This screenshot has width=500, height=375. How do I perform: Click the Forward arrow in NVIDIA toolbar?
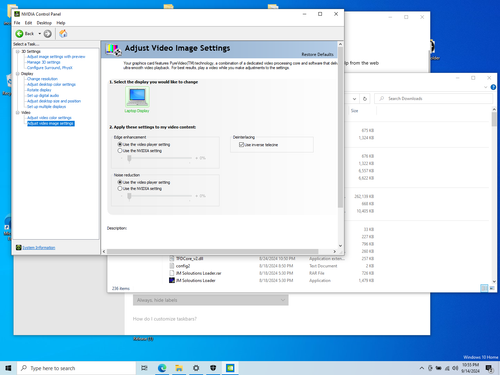pos(48,34)
